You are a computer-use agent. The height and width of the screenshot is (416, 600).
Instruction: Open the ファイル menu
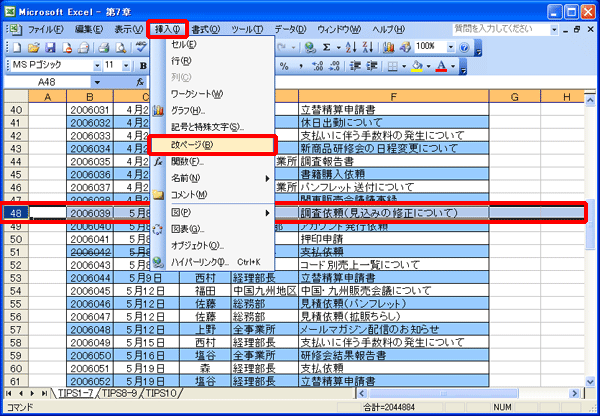pos(46,29)
